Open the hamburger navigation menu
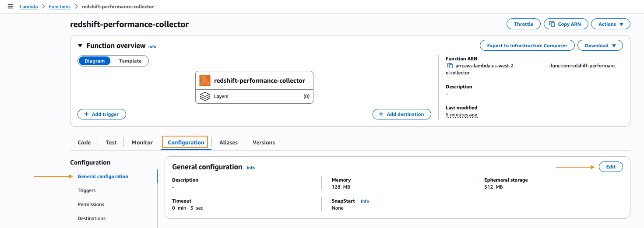This screenshot has width=644, height=228. pos(10,7)
